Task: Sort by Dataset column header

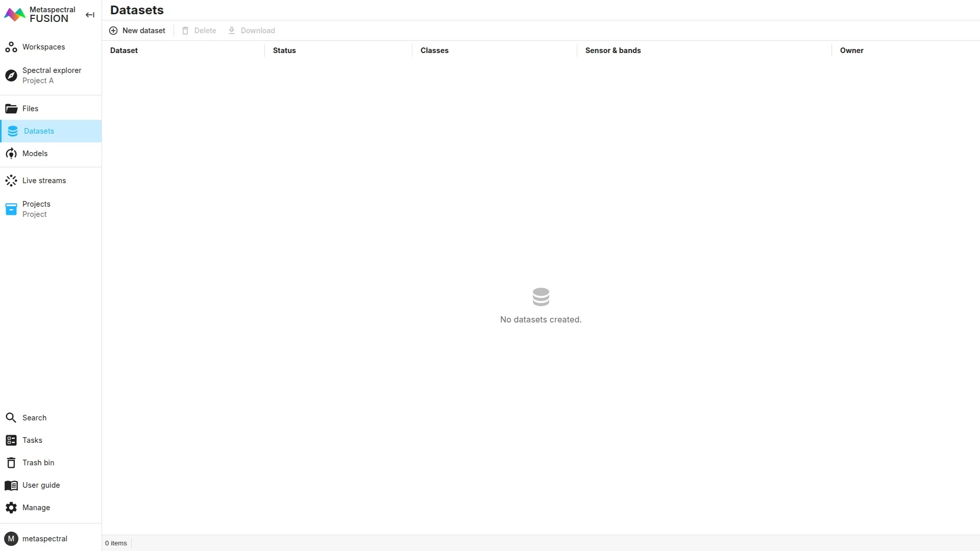Action: [x=124, y=51]
